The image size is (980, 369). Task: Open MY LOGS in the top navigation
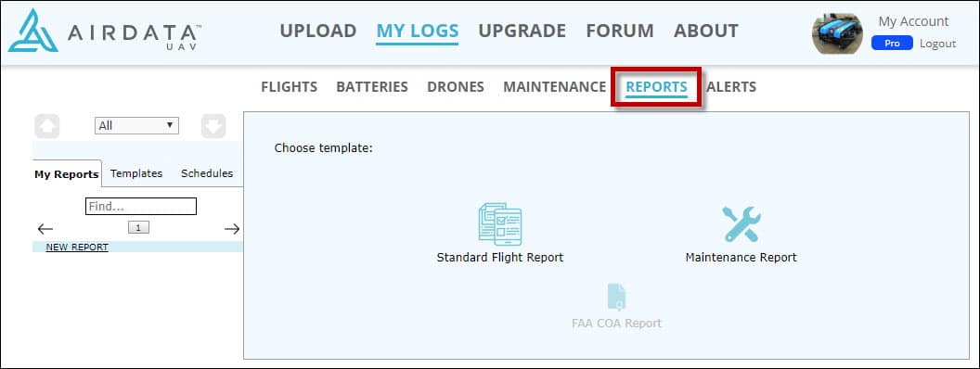tap(417, 31)
